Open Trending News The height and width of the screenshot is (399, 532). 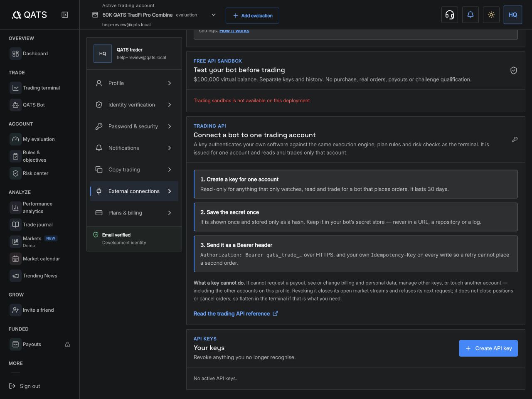click(40, 276)
